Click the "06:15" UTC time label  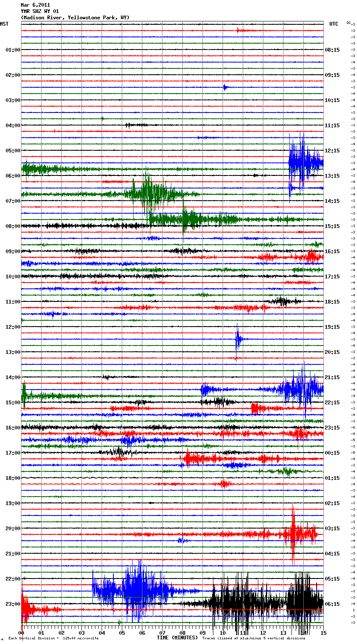(x=332, y=604)
